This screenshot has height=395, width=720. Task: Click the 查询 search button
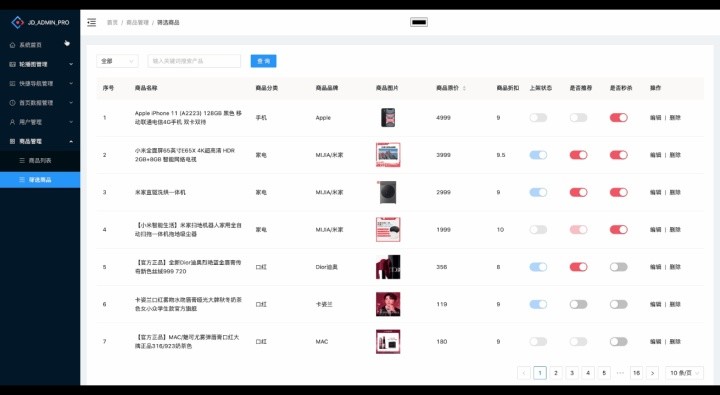click(264, 61)
